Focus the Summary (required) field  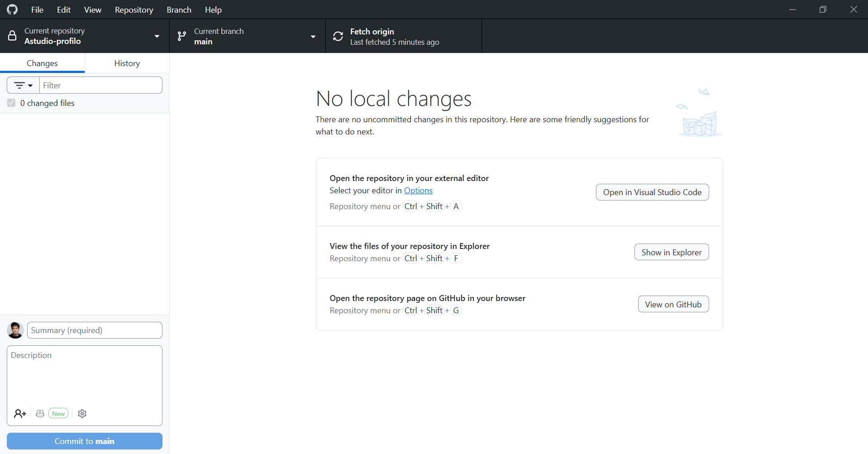pyautogui.click(x=95, y=330)
